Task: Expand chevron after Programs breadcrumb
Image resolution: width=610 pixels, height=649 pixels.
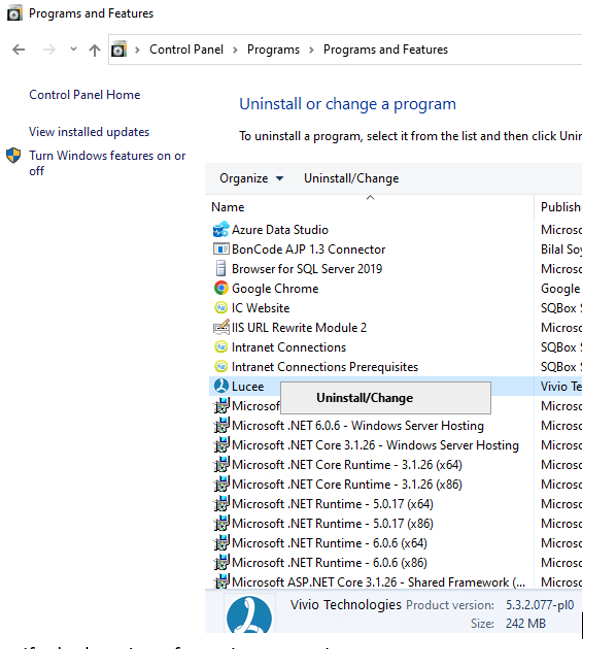Action: click(311, 50)
